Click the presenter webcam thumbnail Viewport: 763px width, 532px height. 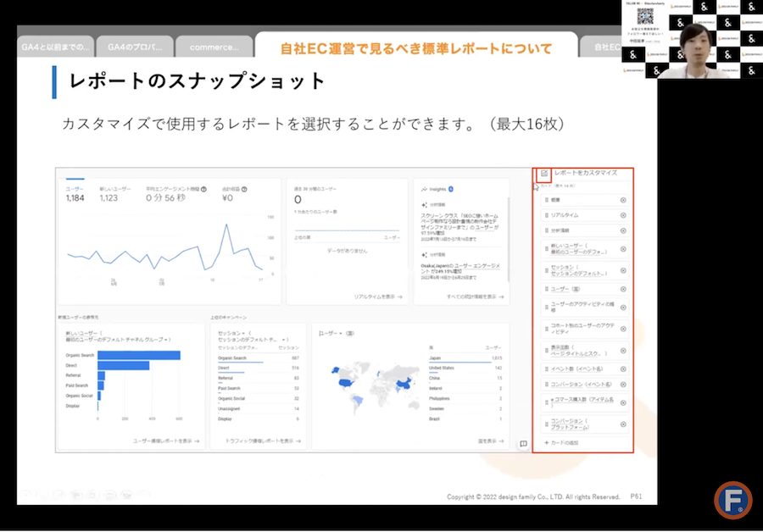(692, 39)
